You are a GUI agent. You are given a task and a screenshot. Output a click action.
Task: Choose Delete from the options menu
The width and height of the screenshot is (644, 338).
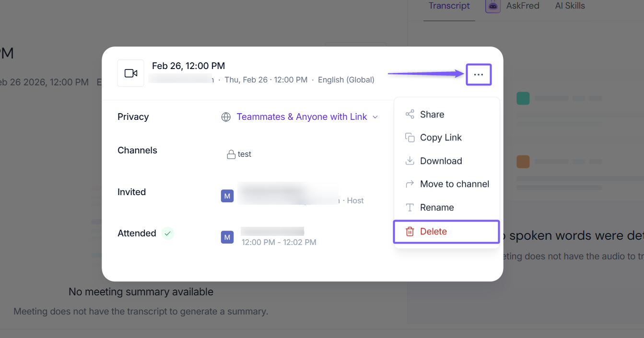[446, 232]
